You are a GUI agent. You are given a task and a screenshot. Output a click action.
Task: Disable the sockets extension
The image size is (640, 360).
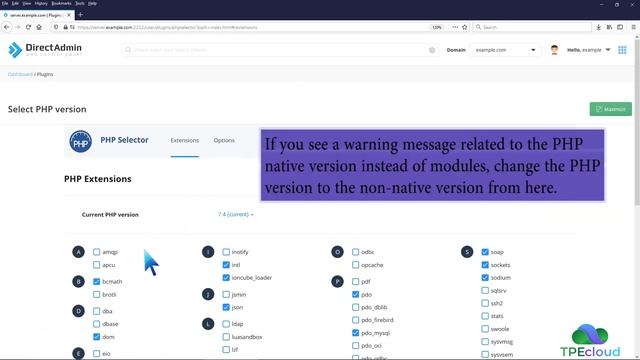[x=485, y=265]
